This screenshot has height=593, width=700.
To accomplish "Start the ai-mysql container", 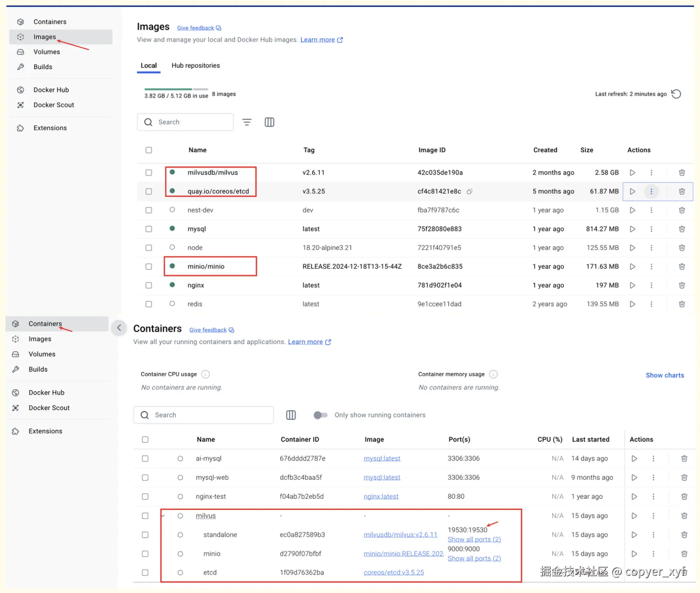I will (x=634, y=459).
